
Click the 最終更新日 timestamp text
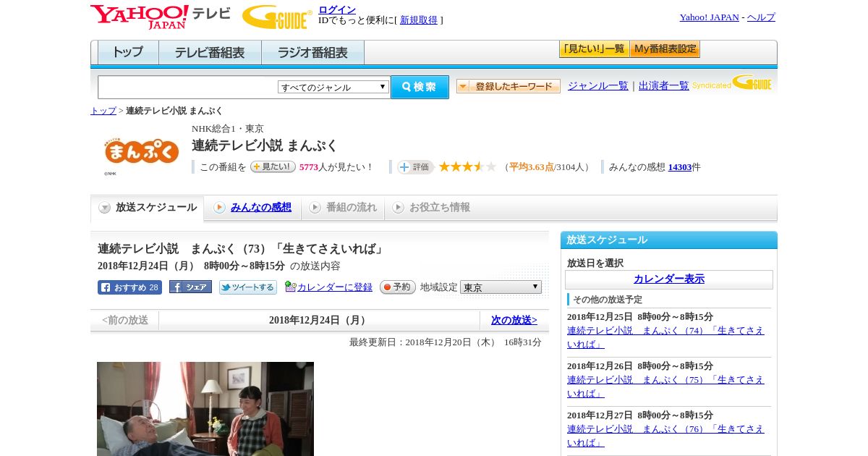(x=445, y=342)
